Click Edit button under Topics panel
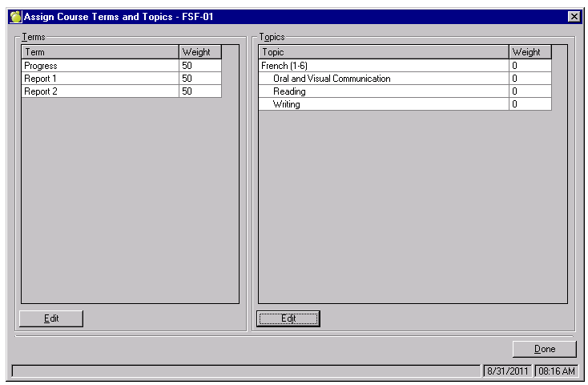 [x=288, y=318]
